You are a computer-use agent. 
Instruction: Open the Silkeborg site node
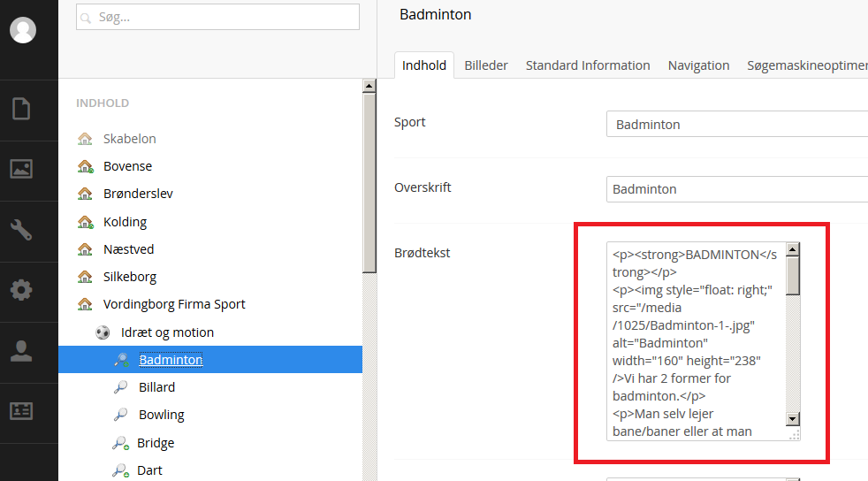pos(130,276)
